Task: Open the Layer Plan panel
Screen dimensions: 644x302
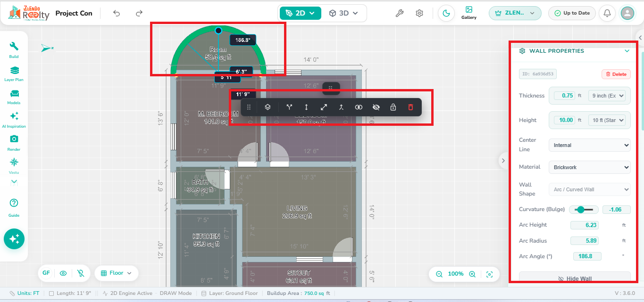Action: [14, 73]
